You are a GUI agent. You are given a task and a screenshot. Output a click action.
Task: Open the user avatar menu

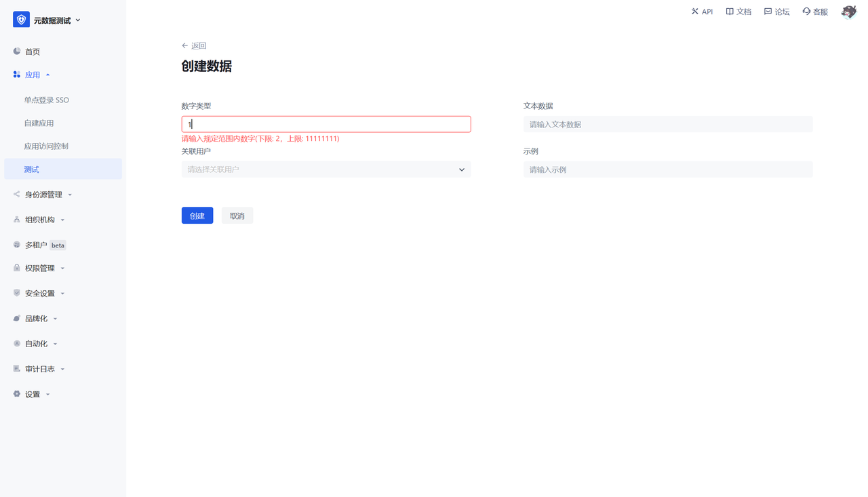(848, 12)
